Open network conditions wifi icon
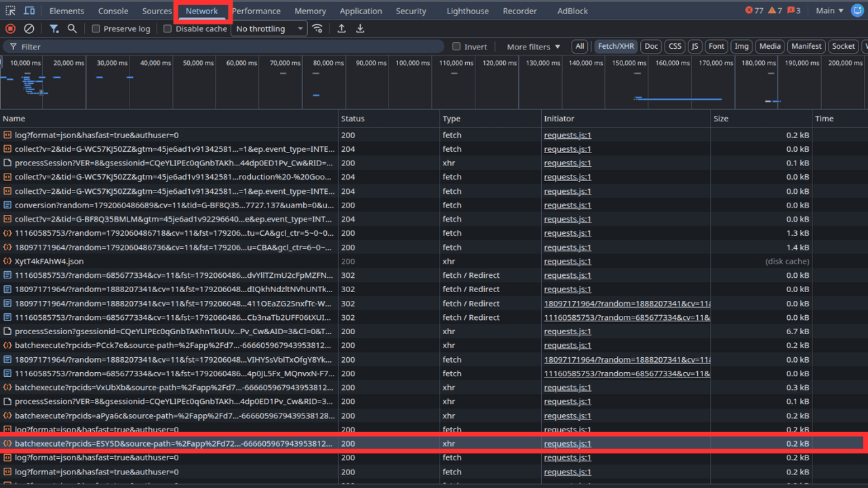This screenshot has width=868, height=488. [x=317, y=28]
